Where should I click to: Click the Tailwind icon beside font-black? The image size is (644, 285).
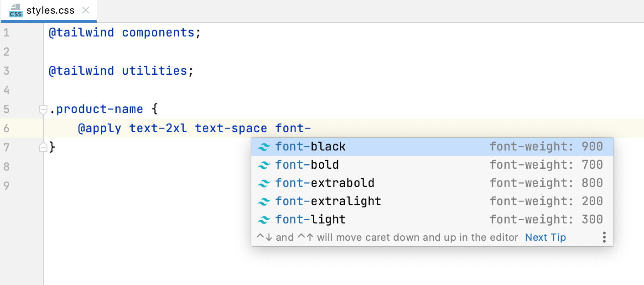pyautogui.click(x=264, y=147)
